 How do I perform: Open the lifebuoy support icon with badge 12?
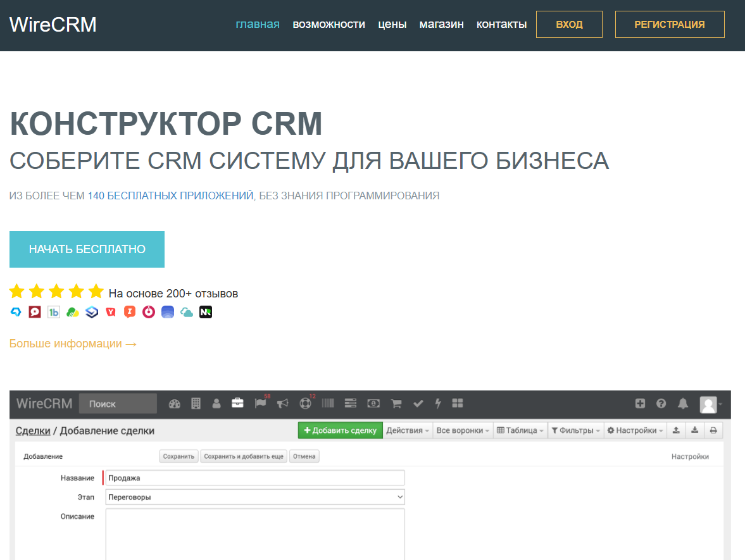pos(306,403)
